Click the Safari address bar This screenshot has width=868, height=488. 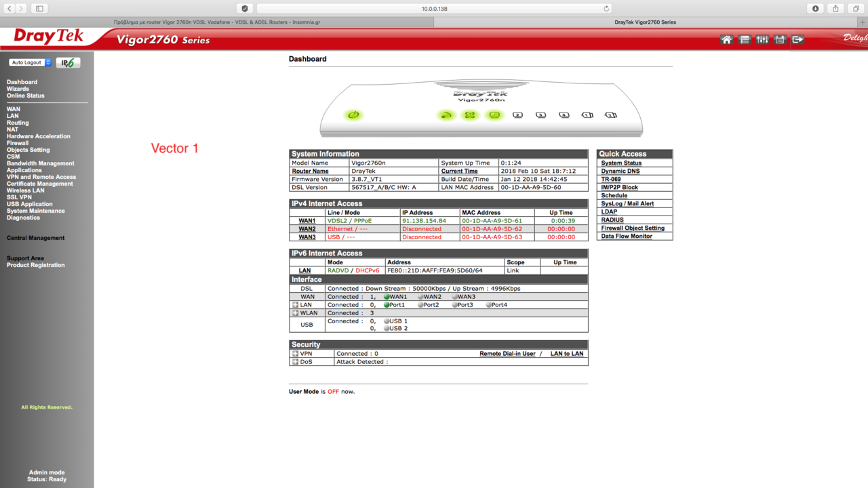(434, 8)
